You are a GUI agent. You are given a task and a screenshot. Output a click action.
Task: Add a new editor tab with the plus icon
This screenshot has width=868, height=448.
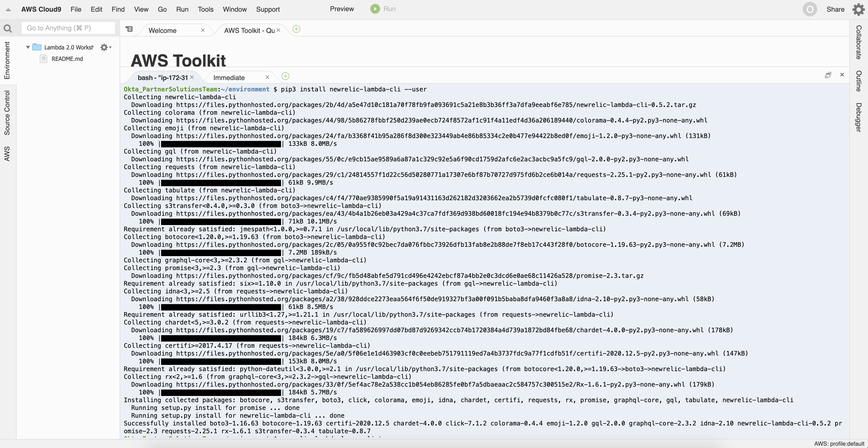click(x=296, y=29)
